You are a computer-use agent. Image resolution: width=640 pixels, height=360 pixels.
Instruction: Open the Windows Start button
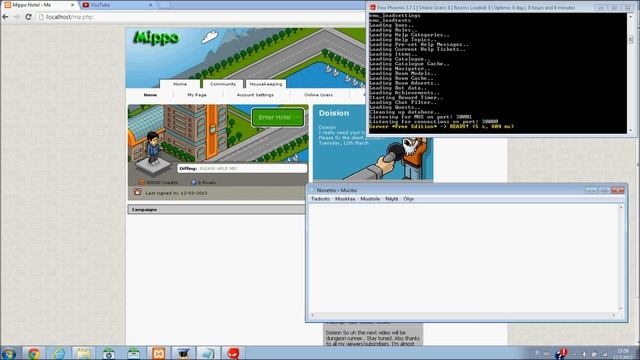(9, 353)
